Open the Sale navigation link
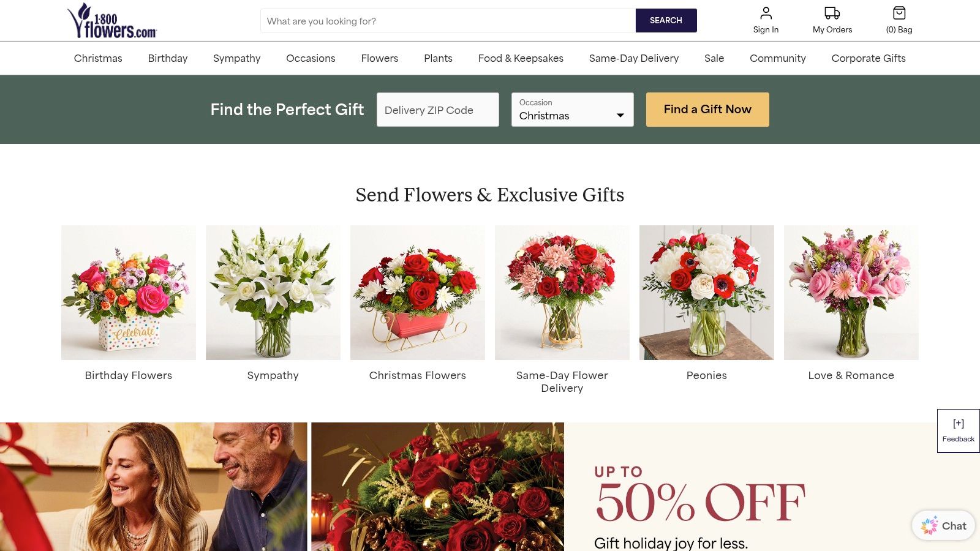 point(714,58)
